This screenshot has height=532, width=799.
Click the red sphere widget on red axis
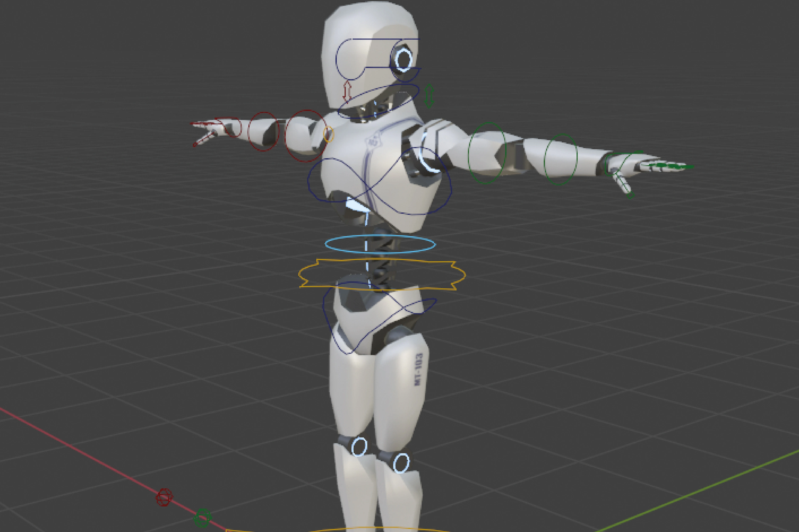pyautogui.click(x=164, y=498)
